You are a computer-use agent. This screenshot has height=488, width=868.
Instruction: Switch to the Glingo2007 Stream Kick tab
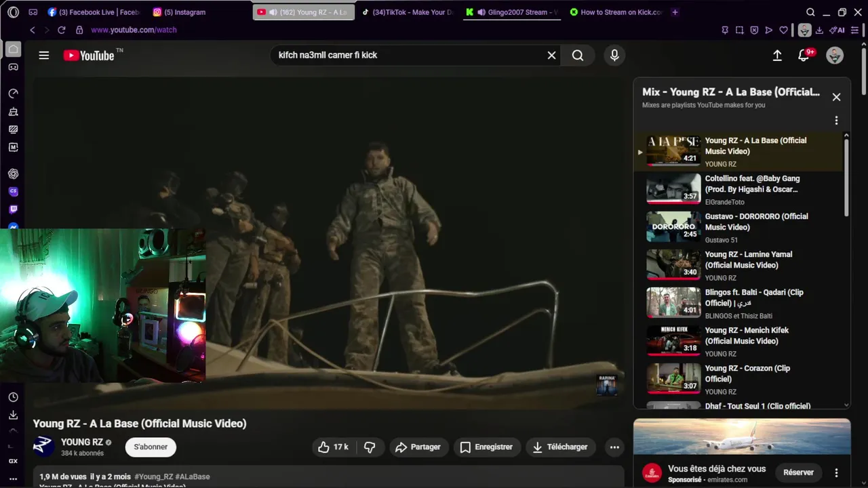pyautogui.click(x=512, y=12)
